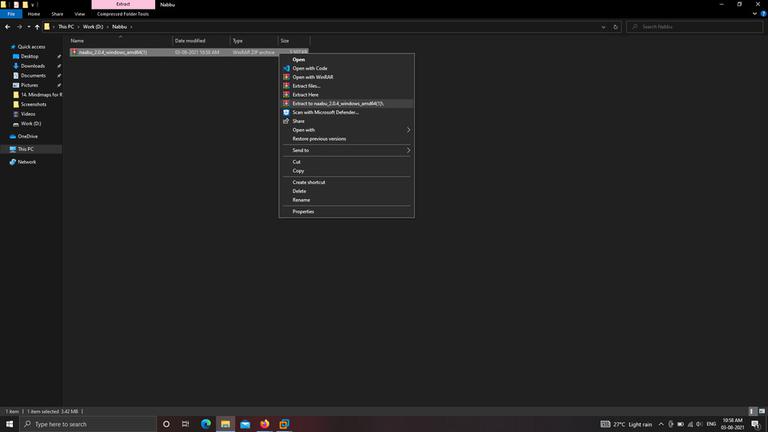
Task: Open Work (D:) drive in sidebar
Action: [x=30, y=123]
